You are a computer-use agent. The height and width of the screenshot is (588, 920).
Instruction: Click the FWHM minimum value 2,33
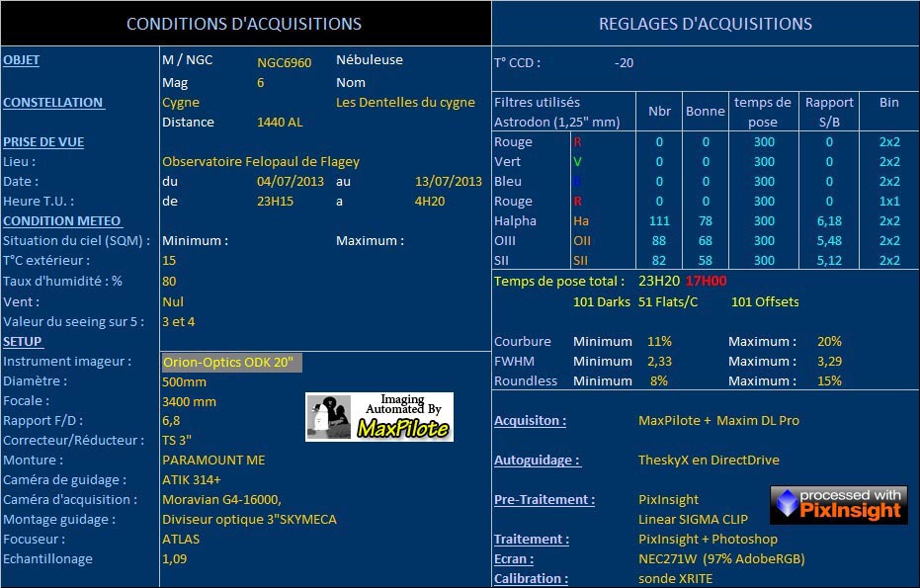(659, 362)
